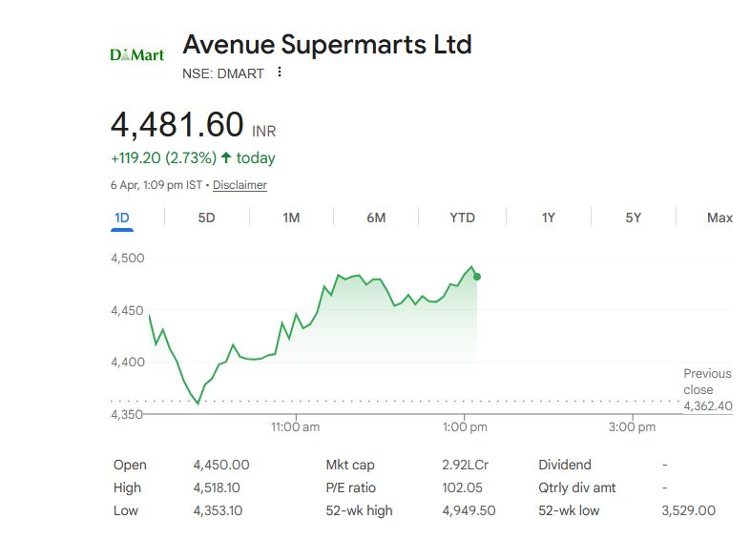Open the Disclaimer link

pyautogui.click(x=240, y=185)
